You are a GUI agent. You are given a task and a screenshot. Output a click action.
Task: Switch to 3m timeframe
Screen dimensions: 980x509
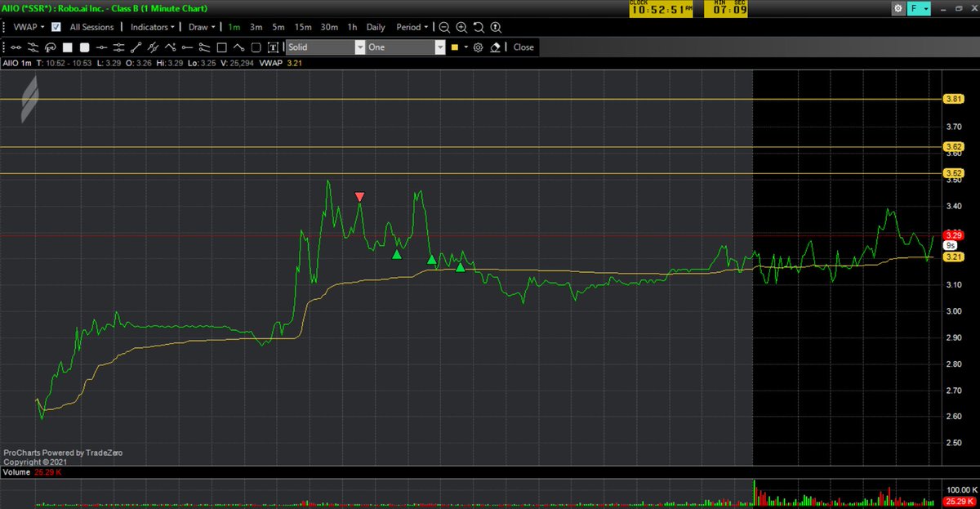tap(256, 27)
